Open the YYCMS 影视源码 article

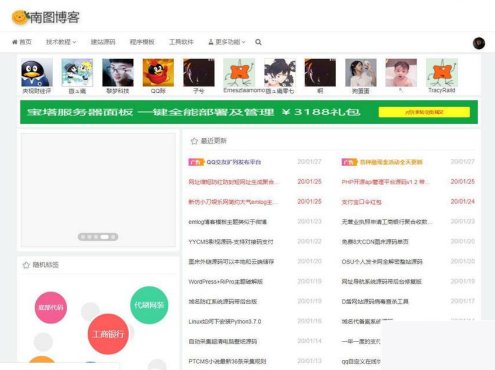click(231, 242)
